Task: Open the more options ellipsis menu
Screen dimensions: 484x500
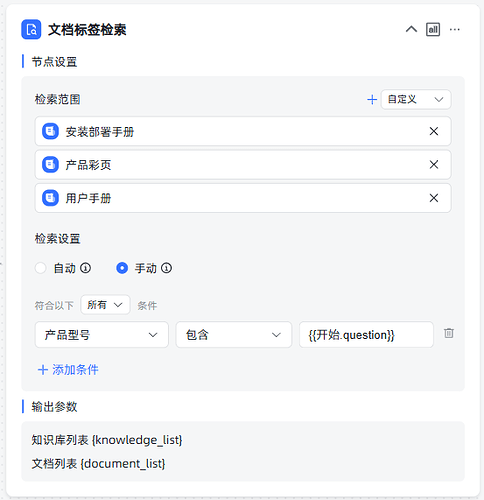Action: coord(455,29)
